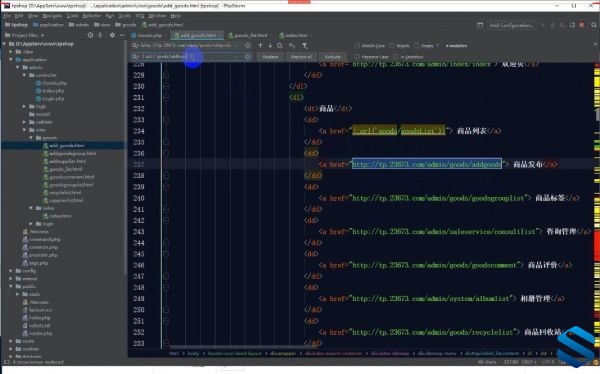Clear the search field history icon
600x374 pixels.
[248, 46]
